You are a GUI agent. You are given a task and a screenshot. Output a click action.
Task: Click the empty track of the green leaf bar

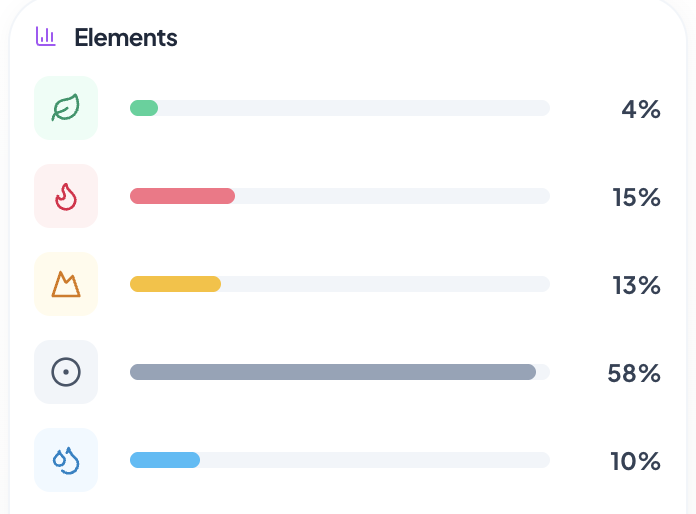[354, 108]
